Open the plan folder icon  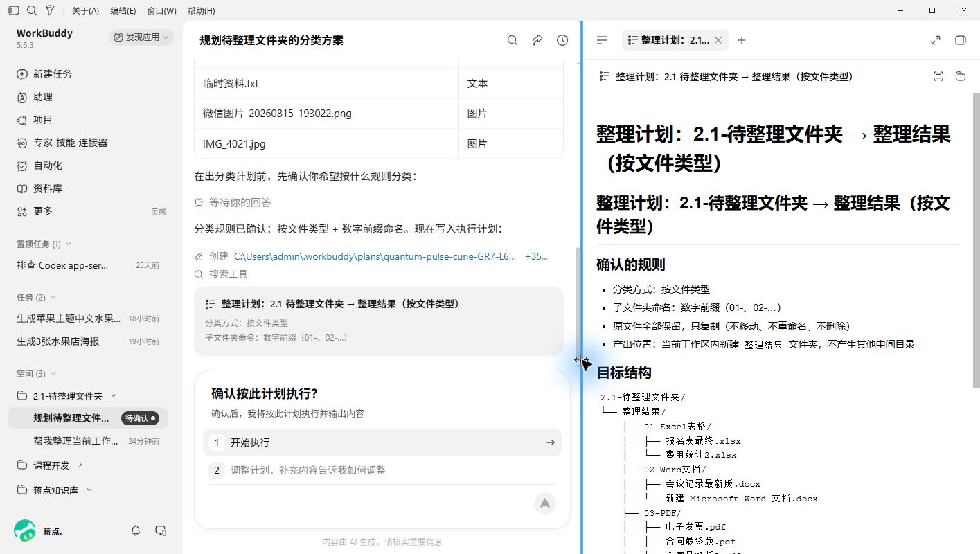961,76
